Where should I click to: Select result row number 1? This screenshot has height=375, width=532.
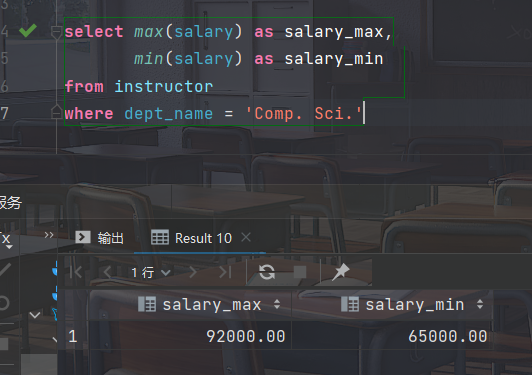[73, 336]
